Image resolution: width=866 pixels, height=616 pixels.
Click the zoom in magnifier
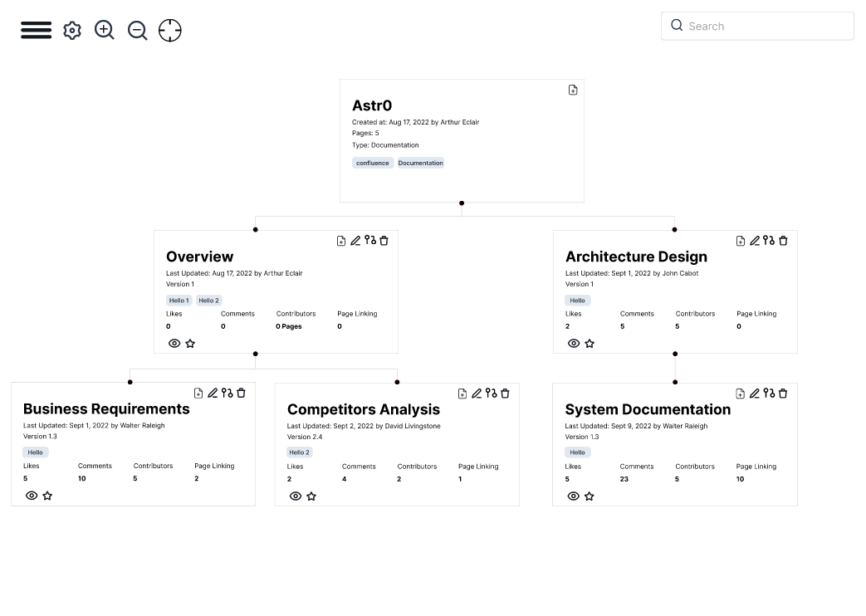105,30
